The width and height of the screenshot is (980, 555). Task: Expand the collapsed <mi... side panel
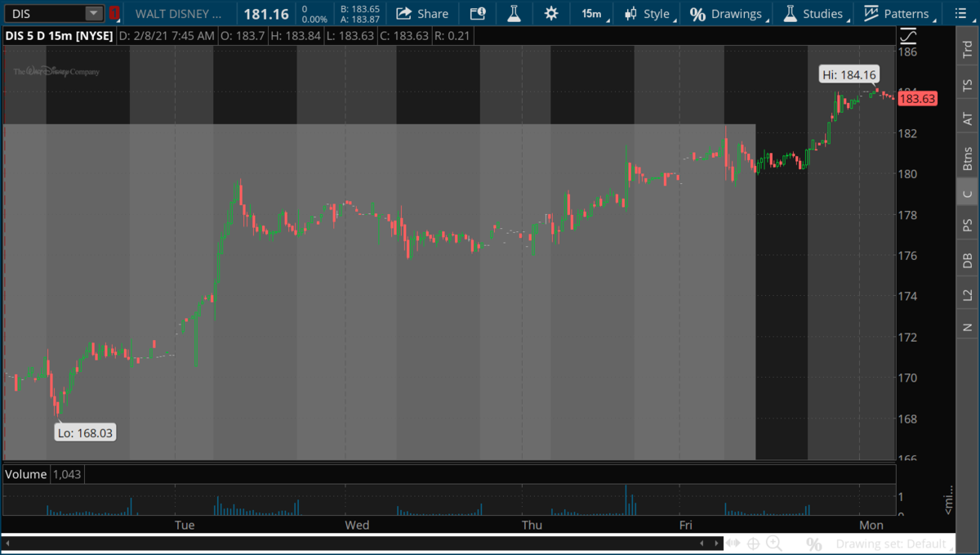point(948,499)
